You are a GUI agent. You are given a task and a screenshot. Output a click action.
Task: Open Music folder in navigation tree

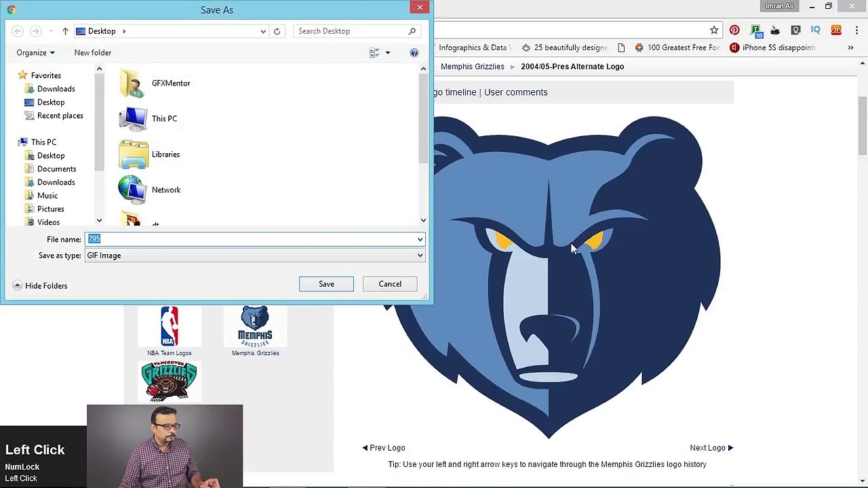click(47, 196)
